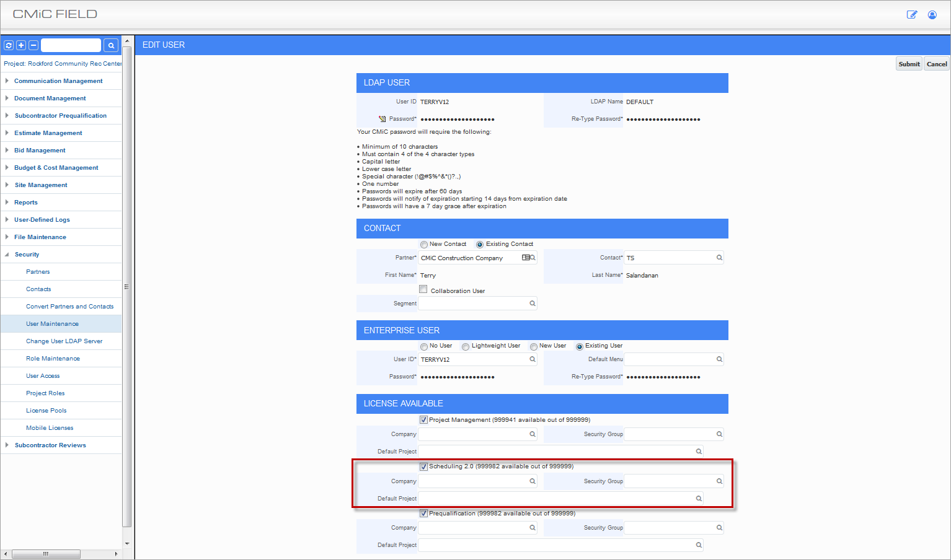Viewport: 951px width, 560px height.
Task: Open Scheduling 2.0 Company lookup magnifier
Action: tap(532, 481)
